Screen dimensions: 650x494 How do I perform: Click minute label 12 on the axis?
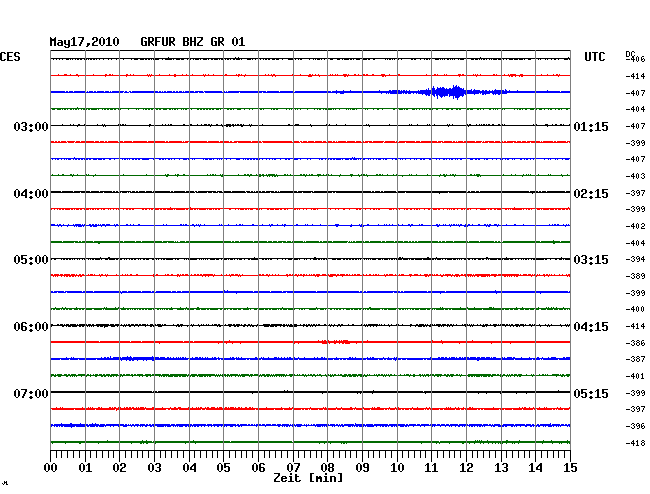click(x=466, y=467)
